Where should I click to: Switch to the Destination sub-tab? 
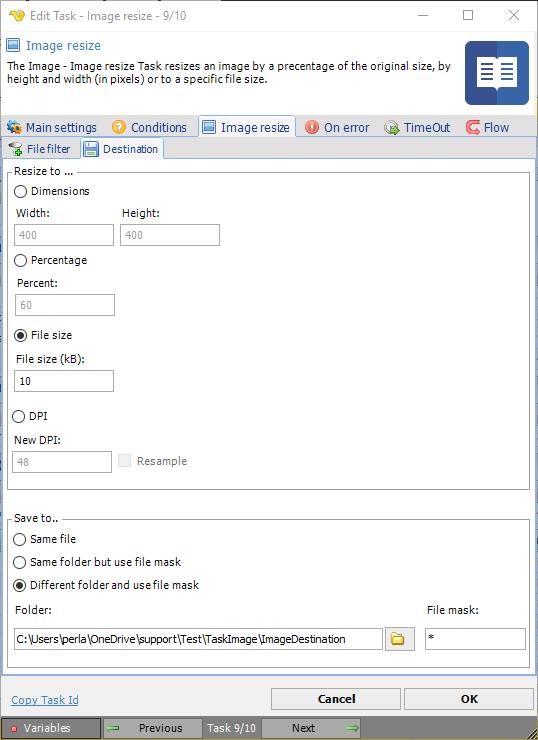(122, 149)
